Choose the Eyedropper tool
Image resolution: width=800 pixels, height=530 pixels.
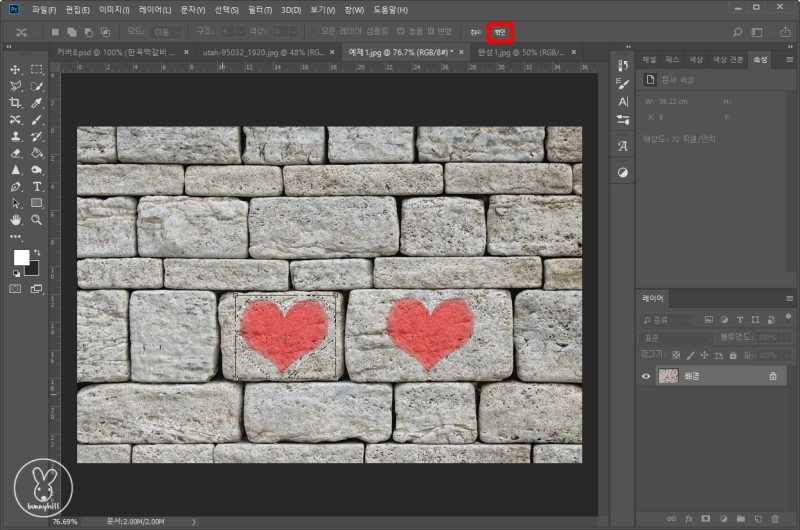(x=37, y=103)
